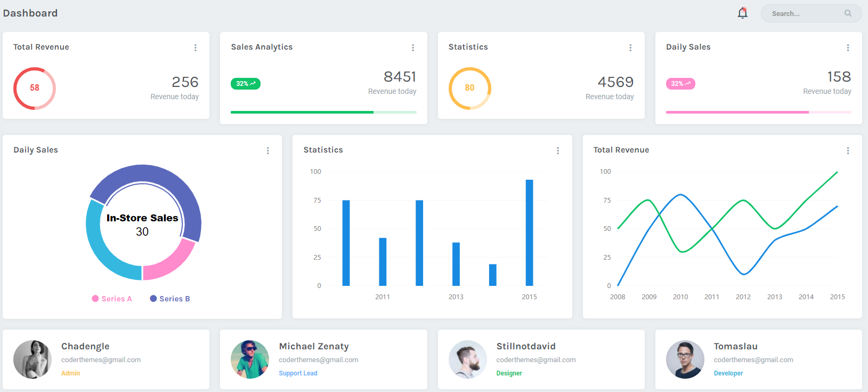Open Michael Zenaty's profile name
This screenshot has width=868, height=392.
[x=314, y=347]
